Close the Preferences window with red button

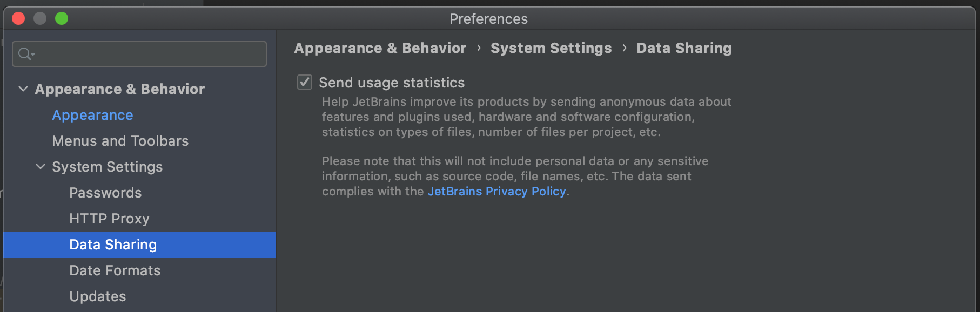[18, 18]
